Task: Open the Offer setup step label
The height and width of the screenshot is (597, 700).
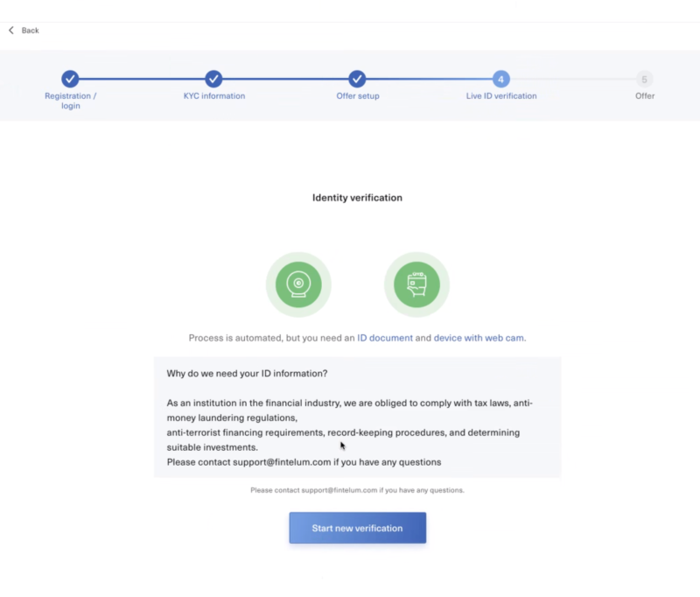Action: pos(358,96)
